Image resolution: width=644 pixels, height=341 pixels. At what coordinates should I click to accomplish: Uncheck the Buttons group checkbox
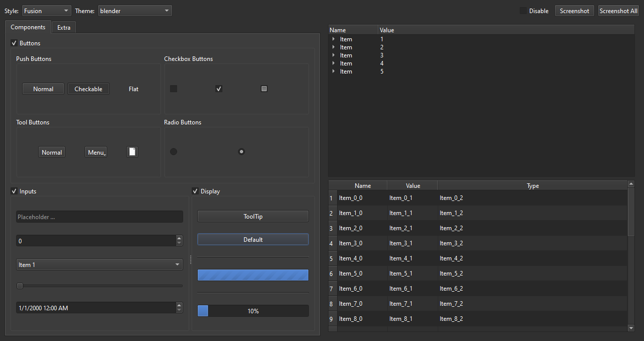point(14,43)
